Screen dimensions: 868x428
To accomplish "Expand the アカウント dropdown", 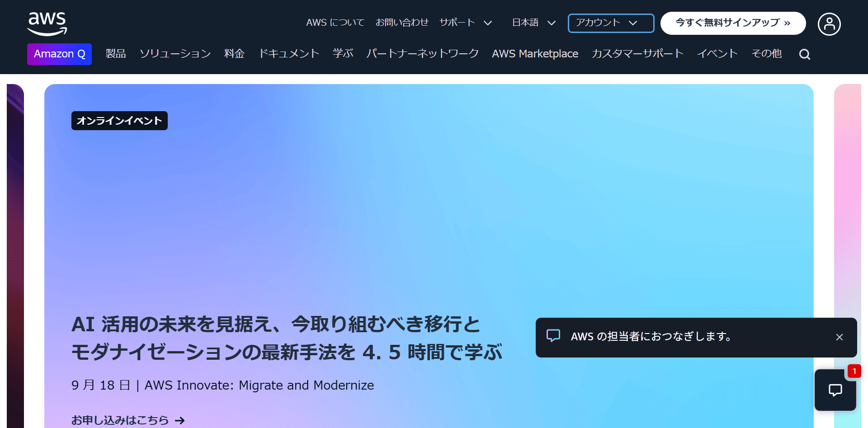I will tap(611, 23).
